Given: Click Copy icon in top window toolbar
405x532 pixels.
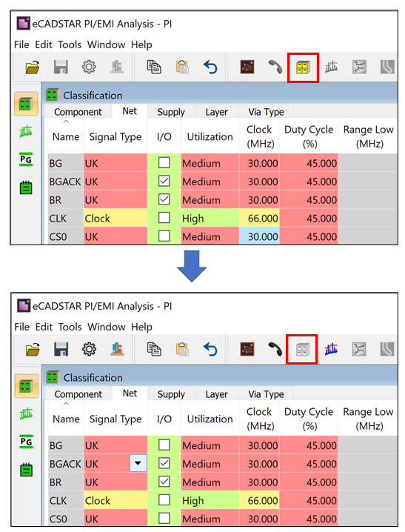Looking at the screenshot, I should [x=154, y=67].
